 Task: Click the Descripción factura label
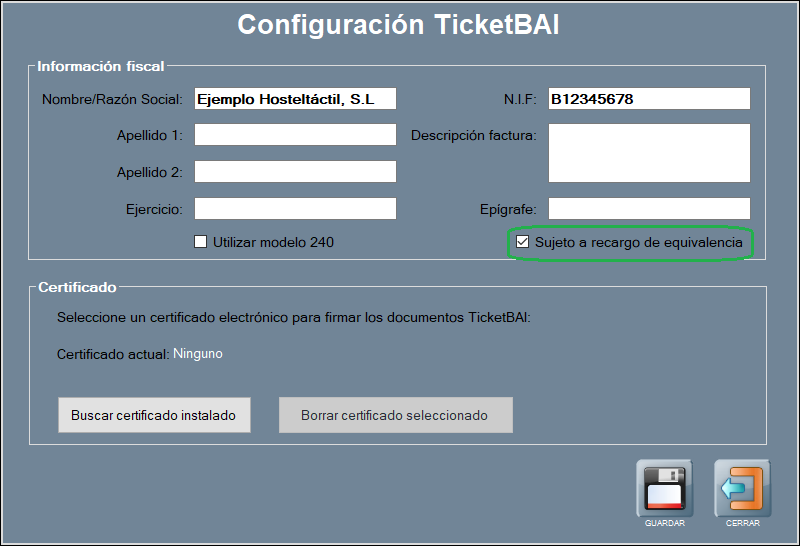(473, 136)
